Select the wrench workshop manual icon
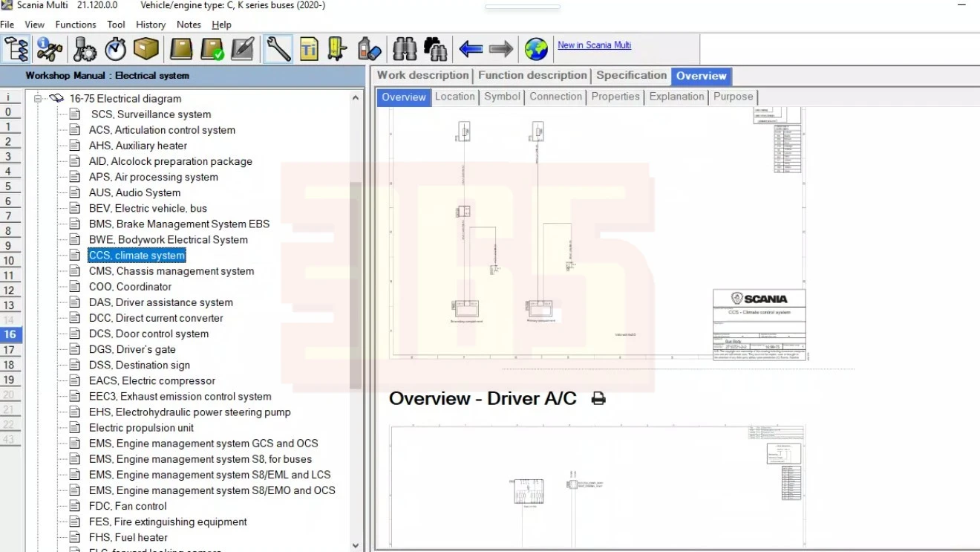This screenshot has height=552, width=980. point(278,50)
